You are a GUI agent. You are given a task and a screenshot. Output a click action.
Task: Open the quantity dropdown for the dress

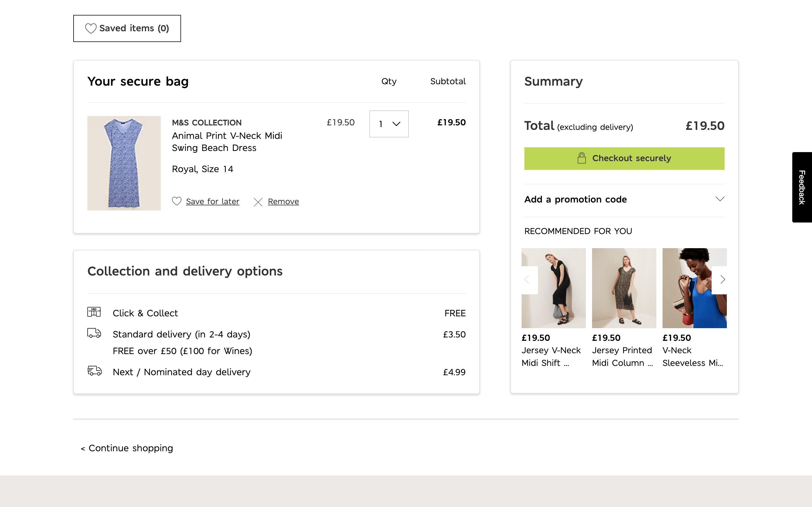389,124
